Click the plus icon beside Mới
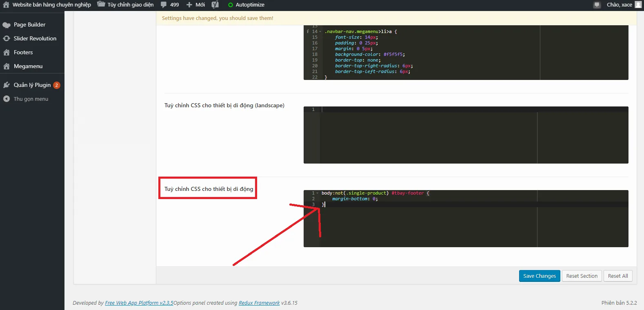 pyautogui.click(x=189, y=5)
